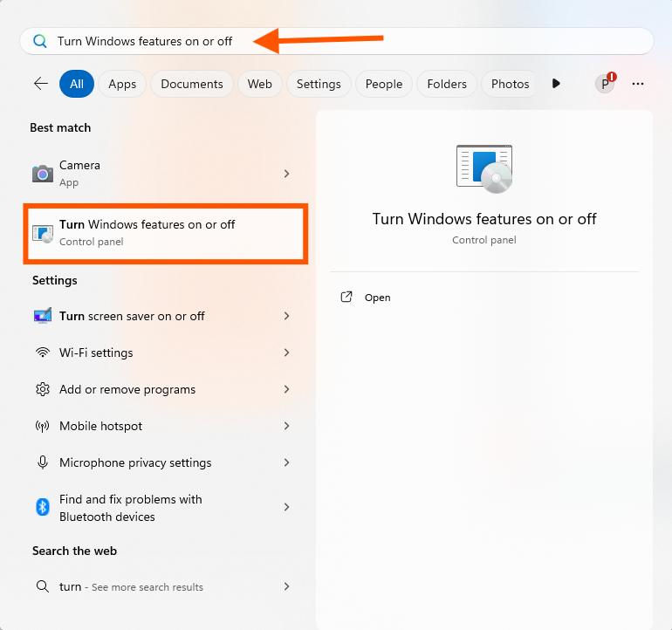Switch to the Web filter tab
Image resolution: width=672 pixels, height=630 pixels.
coord(260,84)
